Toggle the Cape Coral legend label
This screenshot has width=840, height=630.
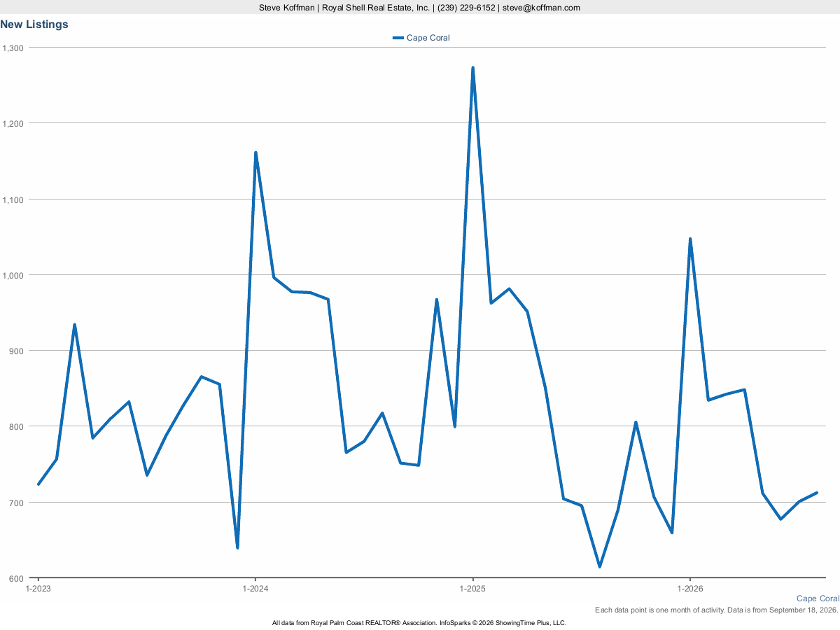[428, 38]
